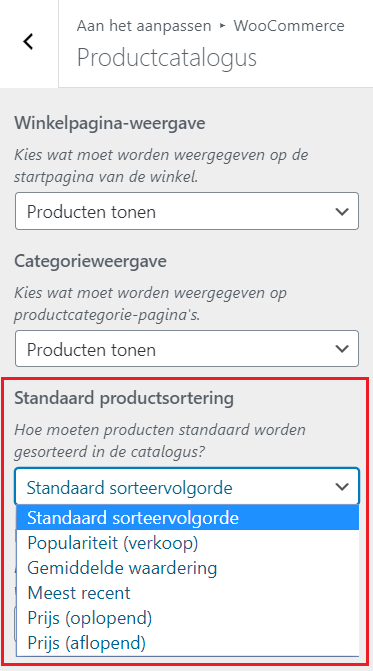Select Meest recent from the list
Image resolution: width=373 pixels, height=671 pixels.
point(188,593)
